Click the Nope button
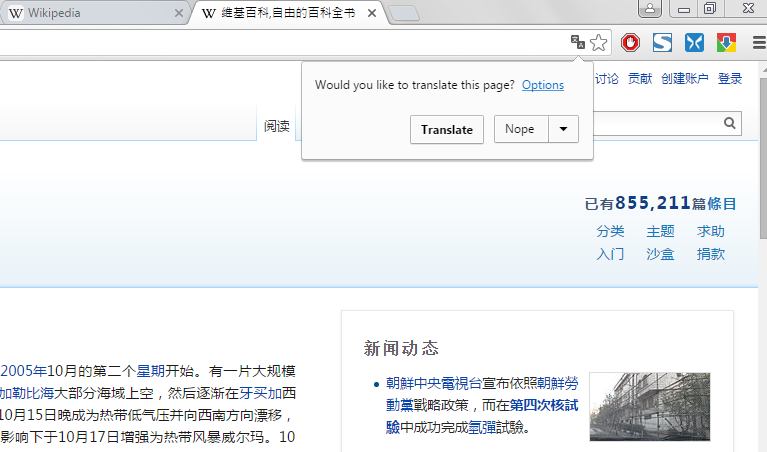 (x=521, y=129)
